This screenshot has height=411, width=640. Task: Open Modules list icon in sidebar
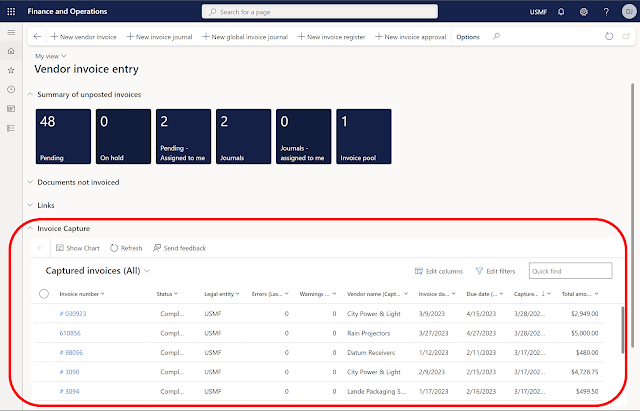(11, 128)
